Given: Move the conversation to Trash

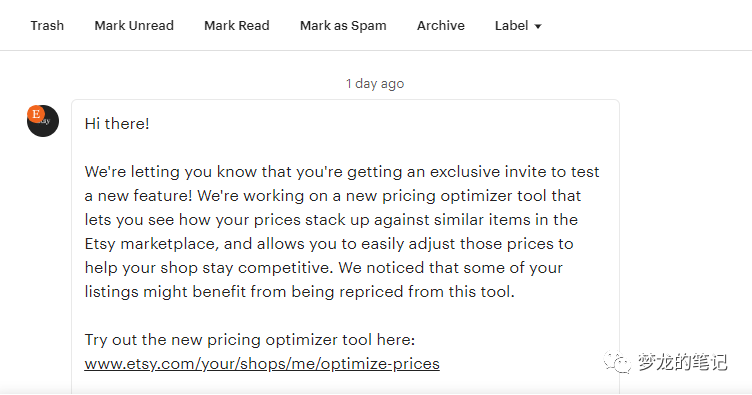Looking at the screenshot, I should pos(47,25).
